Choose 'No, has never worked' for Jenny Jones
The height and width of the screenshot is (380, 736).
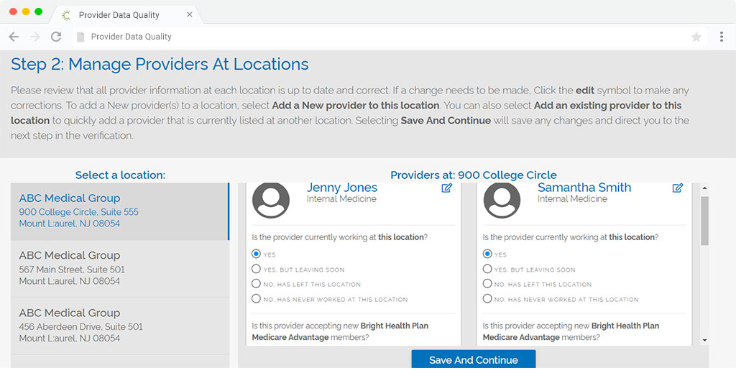256,299
